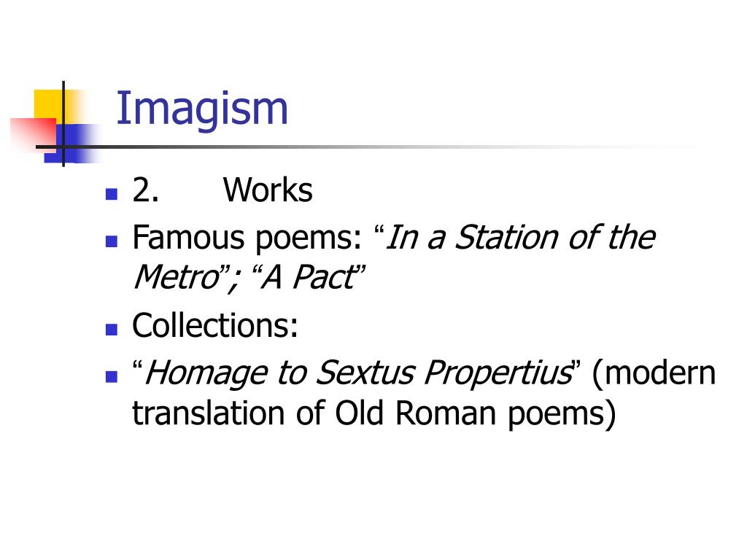
Task: Select the bullet before '2. Works'
Action: coord(112,194)
